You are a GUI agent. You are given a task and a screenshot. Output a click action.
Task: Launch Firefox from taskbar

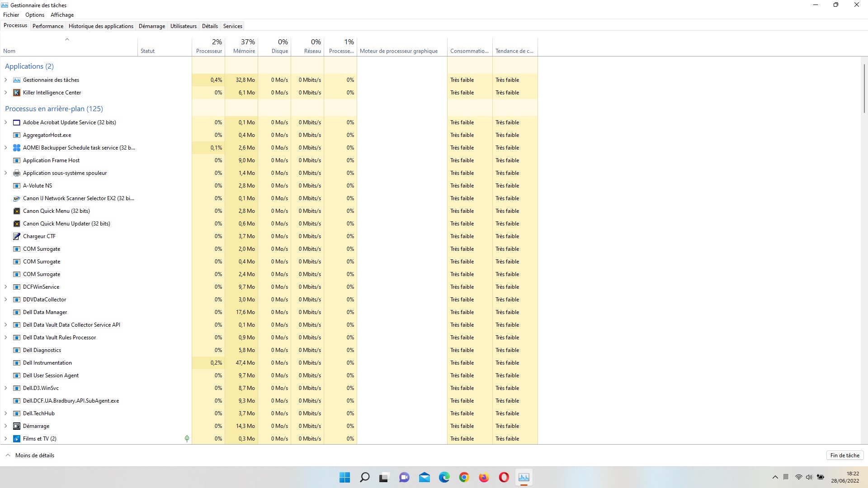(484, 478)
